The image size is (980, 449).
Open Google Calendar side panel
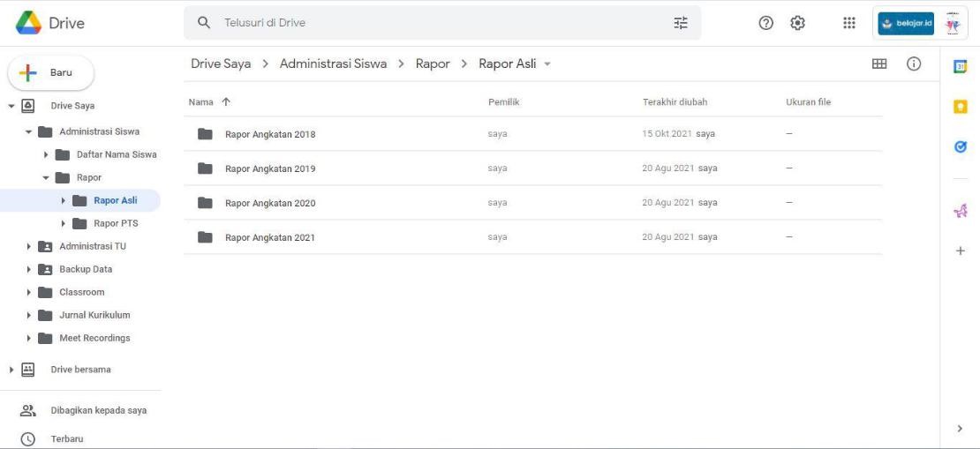tap(961, 66)
